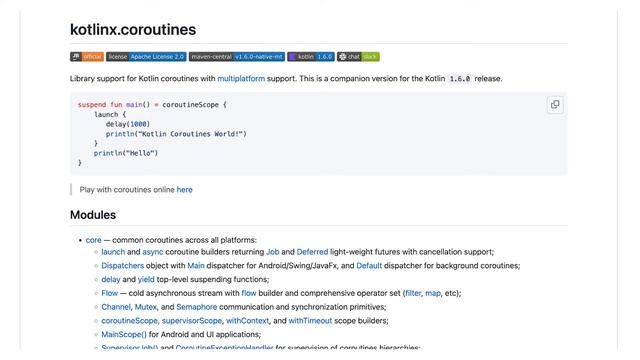Click the JetBrains official badge
The height and width of the screenshot is (360, 640).
(87, 57)
